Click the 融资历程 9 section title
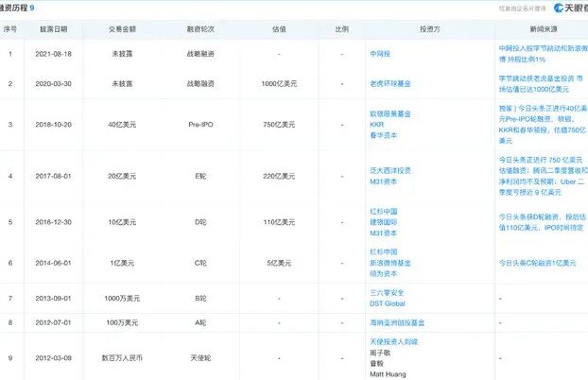Image resolution: width=588 pixels, height=380 pixels. pos(17,8)
